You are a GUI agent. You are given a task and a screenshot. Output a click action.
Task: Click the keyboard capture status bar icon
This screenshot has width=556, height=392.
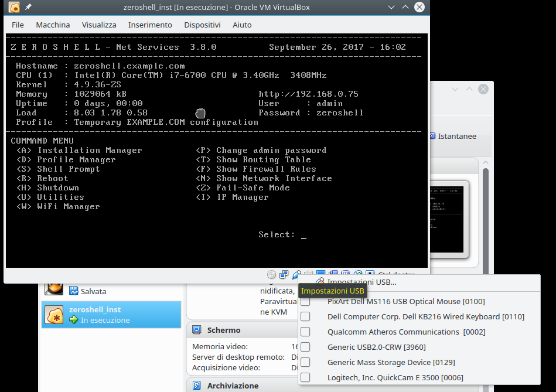[370, 273]
